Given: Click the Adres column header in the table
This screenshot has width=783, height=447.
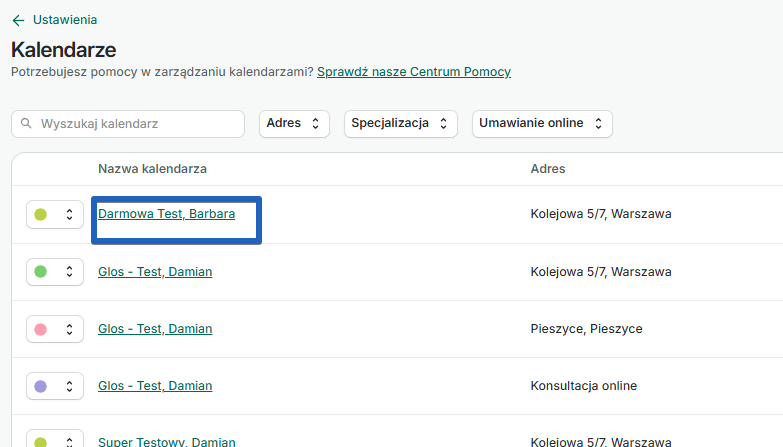Looking at the screenshot, I should click(547, 169).
